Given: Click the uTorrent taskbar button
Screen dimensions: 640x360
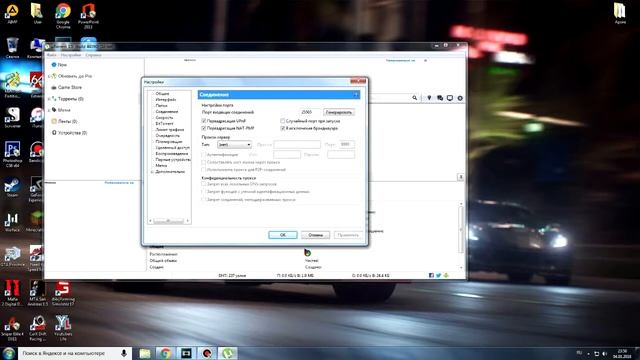Looking at the screenshot, I should [227, 353].
